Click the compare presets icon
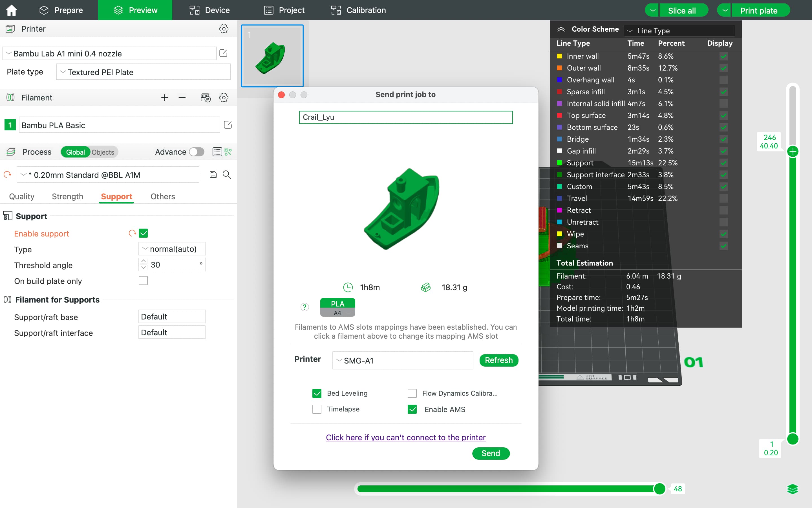The height and width of the screenshot is (508, 812). pos(228,152)
